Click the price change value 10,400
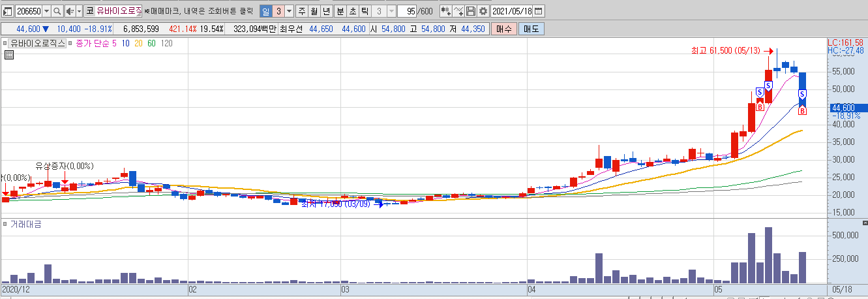The width and height of the screenshot is (868, 299). coord(69,29)
